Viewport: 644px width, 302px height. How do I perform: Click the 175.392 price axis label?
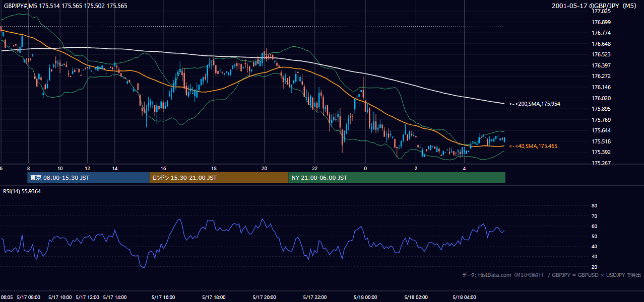[x=602, y=152]
